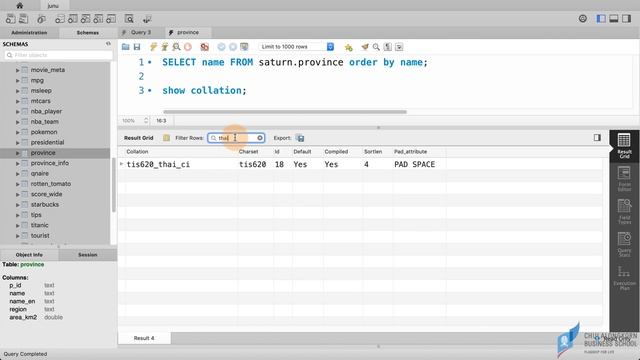Create a new stored procedure icon
The image size is (640, 360).
click(x=98, y=19)
